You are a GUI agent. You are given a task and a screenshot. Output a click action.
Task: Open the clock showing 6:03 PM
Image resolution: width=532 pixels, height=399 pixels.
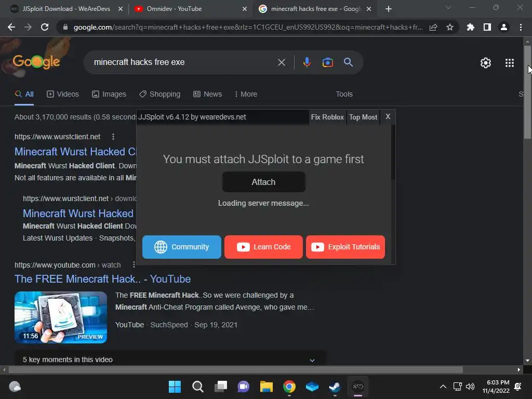click(496, 387)
